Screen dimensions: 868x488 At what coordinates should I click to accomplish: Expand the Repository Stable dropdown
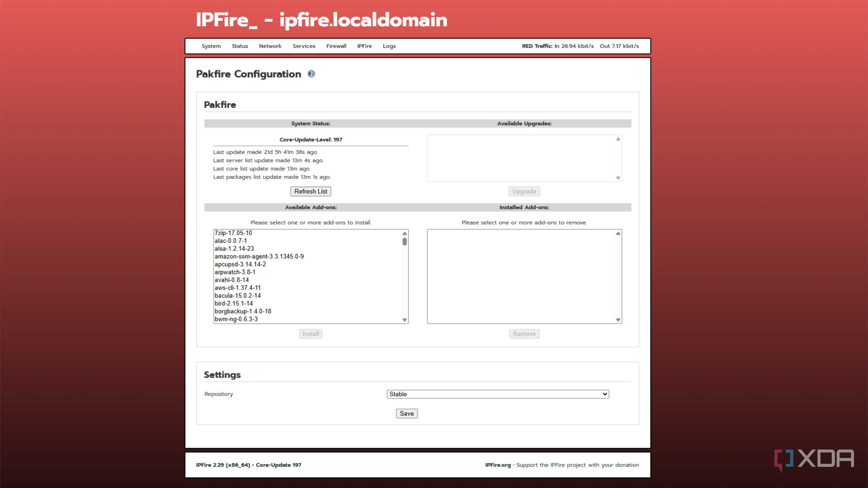(498, 394)
